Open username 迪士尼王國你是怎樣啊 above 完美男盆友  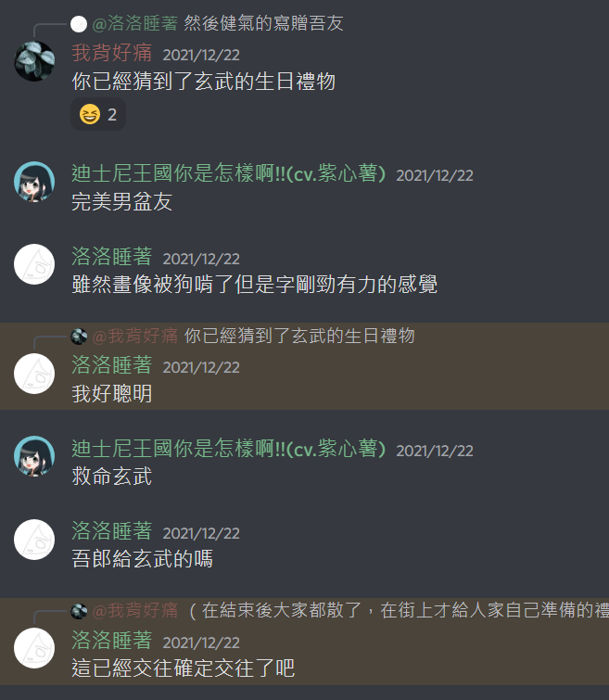click(x=229, y=173)
